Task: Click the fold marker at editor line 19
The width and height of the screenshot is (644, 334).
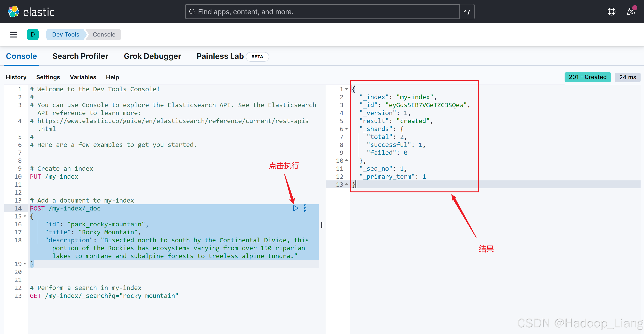Action: click(x=25, y=264)
